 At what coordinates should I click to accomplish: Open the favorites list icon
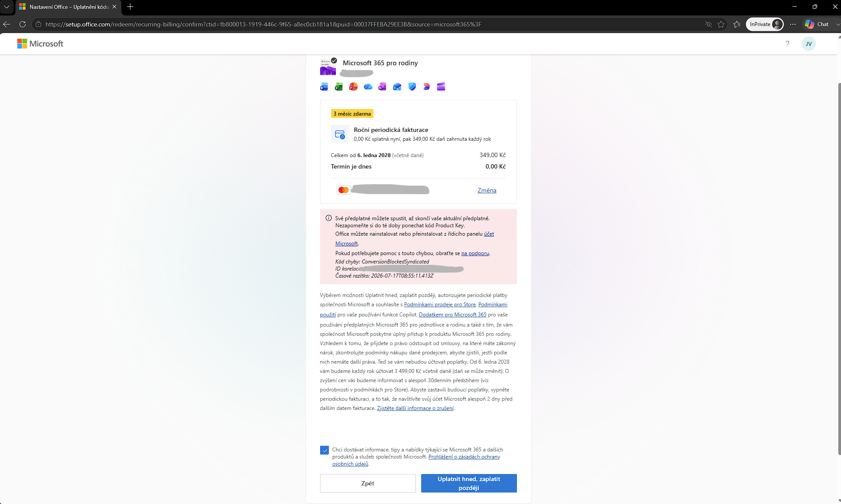[737, 24]
